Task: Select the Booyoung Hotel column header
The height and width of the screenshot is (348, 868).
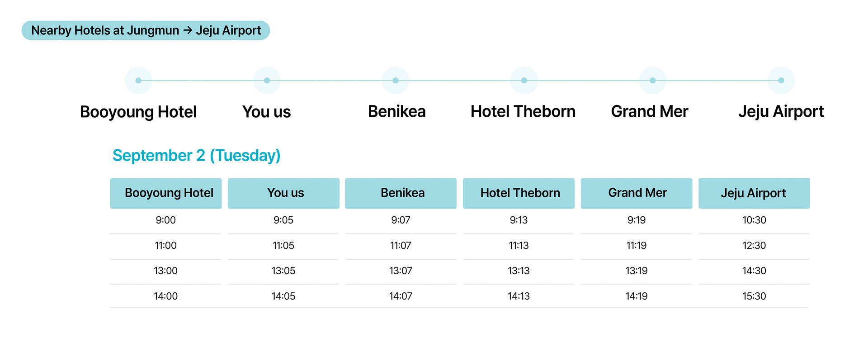Action: click(166, 193)
